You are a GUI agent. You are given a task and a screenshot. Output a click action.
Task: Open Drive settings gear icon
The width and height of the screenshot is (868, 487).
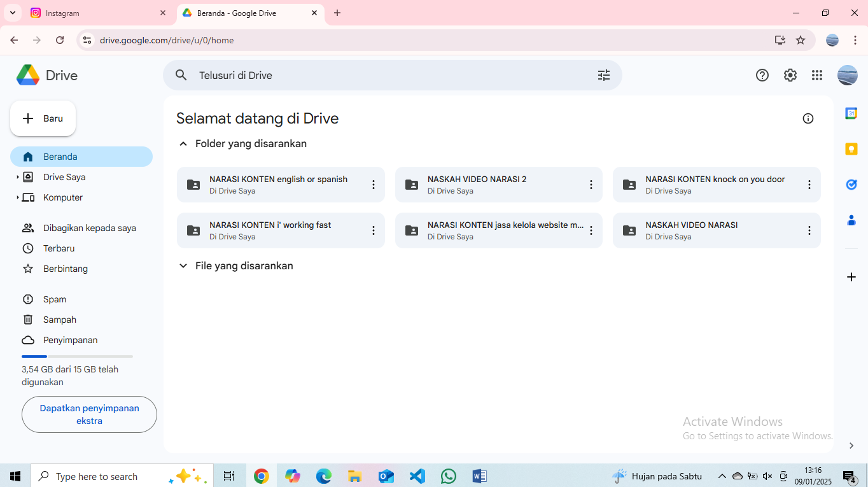(790, 75)
